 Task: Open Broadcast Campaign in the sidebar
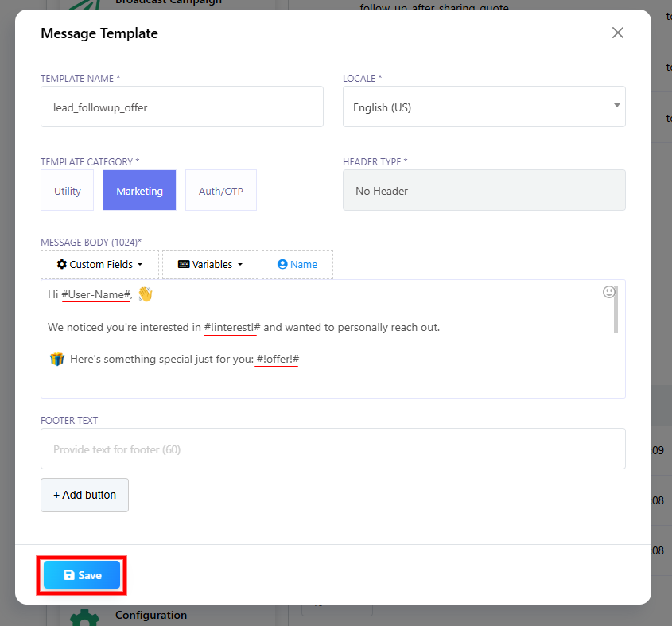pyautogui.click(x=167, y=2)
